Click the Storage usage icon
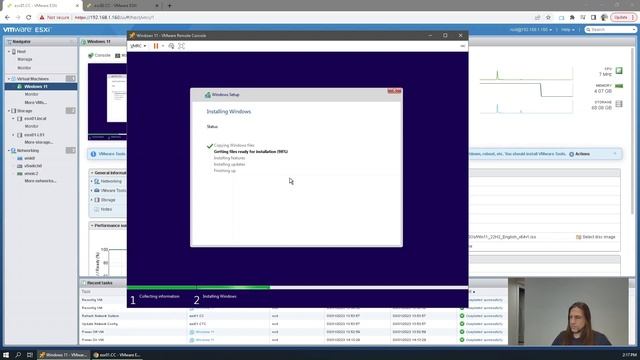Image resolution: width=640 pixels, height=360 pixels. pyautogui.click(x=619, y=104)
